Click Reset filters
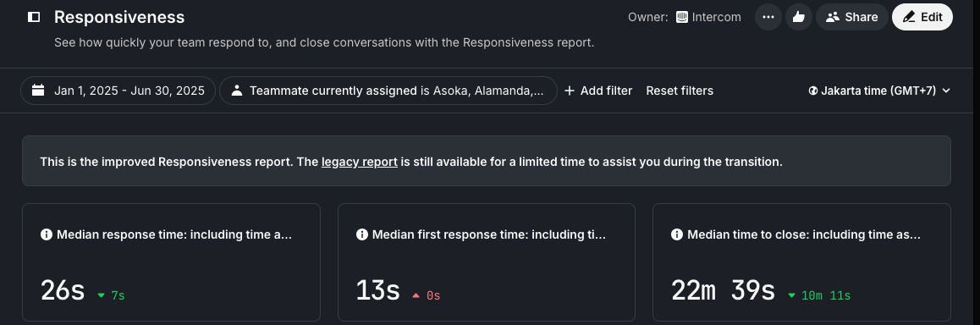 coord(680,91)
